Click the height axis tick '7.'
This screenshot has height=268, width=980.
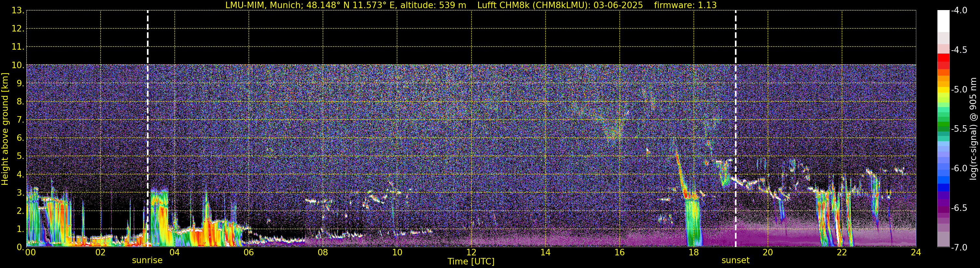click(x=20, y=120)
